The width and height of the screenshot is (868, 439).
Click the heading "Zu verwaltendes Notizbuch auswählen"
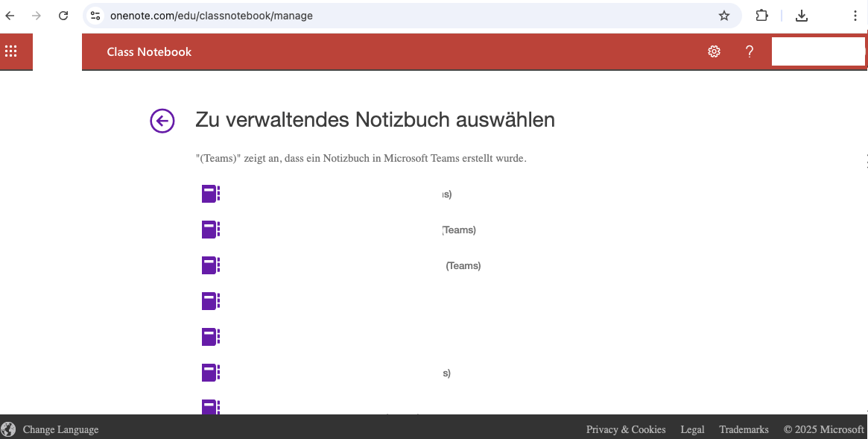point(375,119)
